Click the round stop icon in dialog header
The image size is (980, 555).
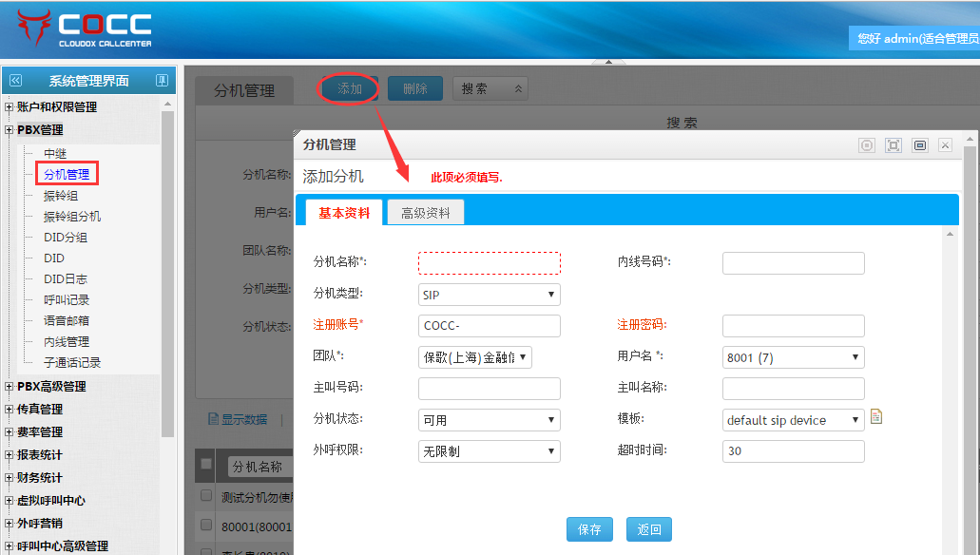tap(867, 145)
